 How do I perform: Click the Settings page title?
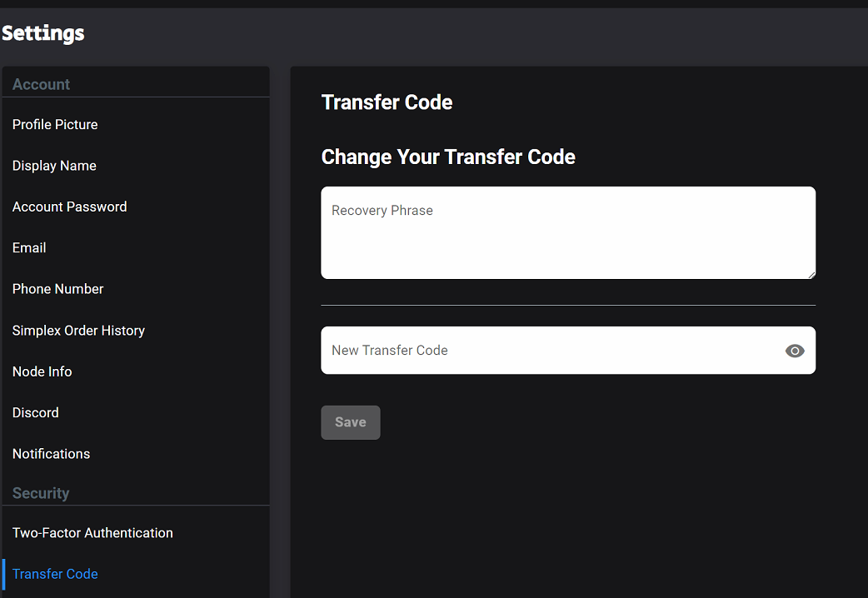click(43, 33)
